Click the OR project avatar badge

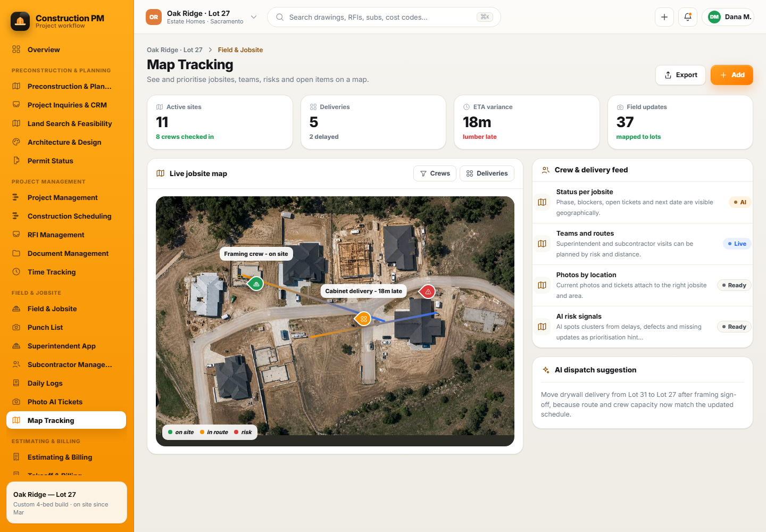pos(154,17)
